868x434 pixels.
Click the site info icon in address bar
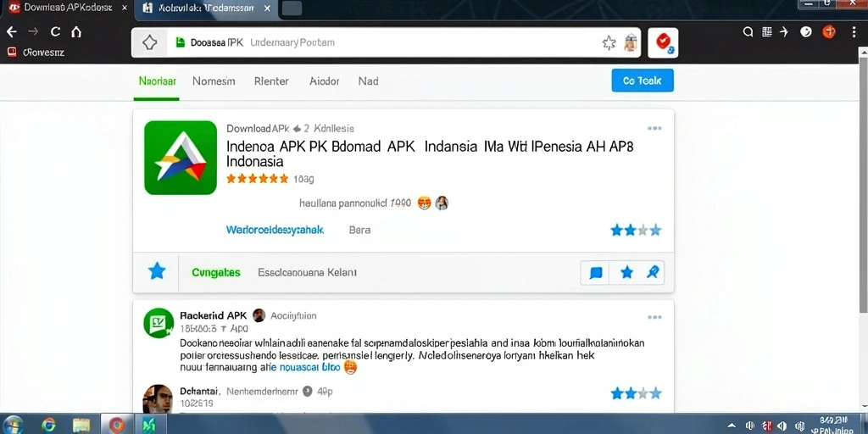click(x=149, y=42)
